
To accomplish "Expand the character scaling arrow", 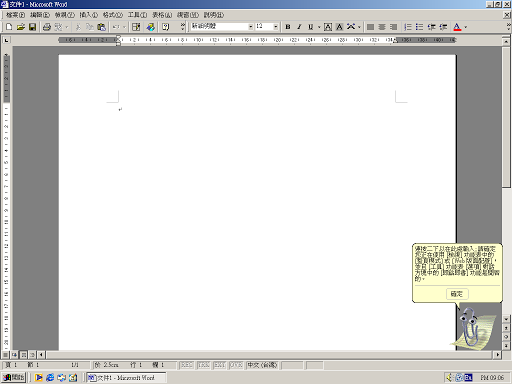I will coord(359,27).
